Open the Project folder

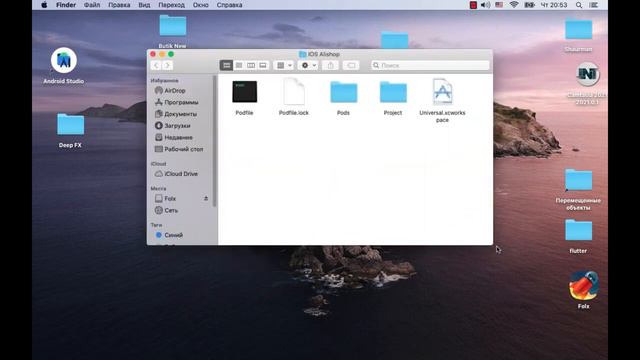[x=393, y=92]
